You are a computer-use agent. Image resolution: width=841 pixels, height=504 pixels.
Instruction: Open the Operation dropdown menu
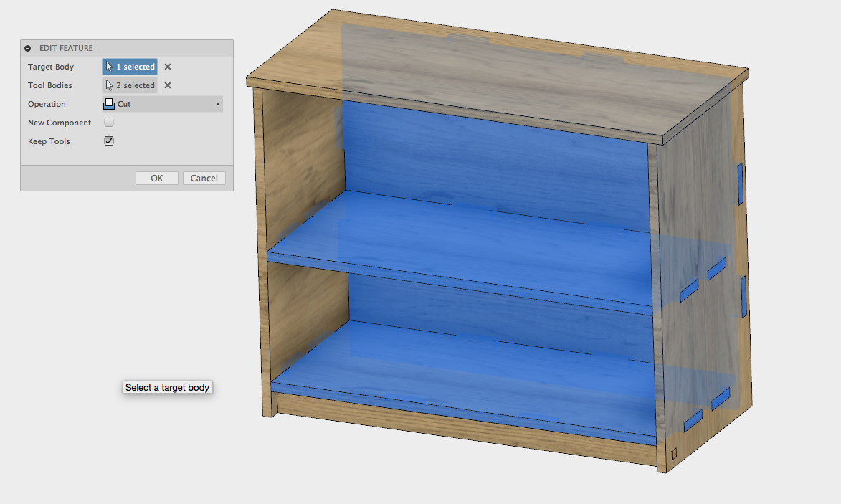(x=161, y=103)
